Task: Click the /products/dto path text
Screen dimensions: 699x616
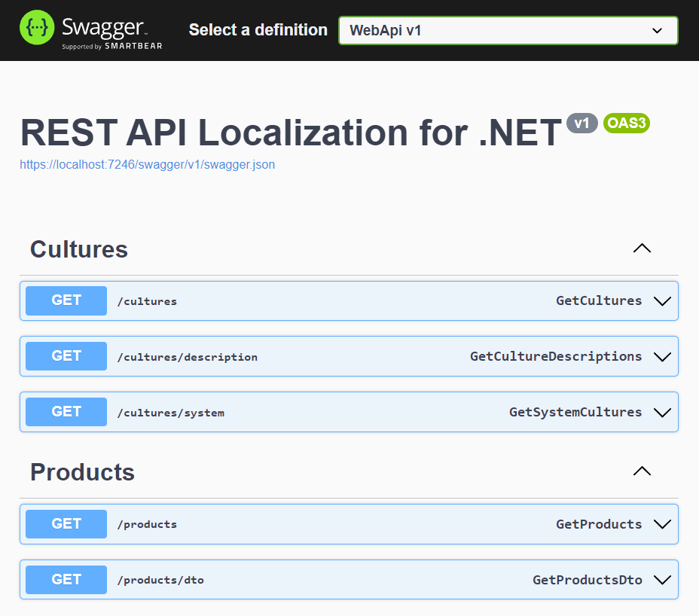Action: pyautogui.click(x=160, y=580)
